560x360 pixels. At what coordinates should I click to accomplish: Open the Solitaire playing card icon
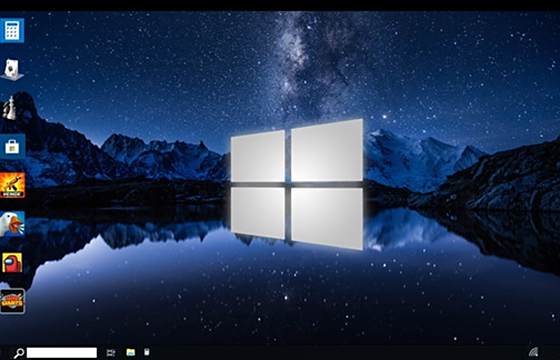(x=12, y=69)
